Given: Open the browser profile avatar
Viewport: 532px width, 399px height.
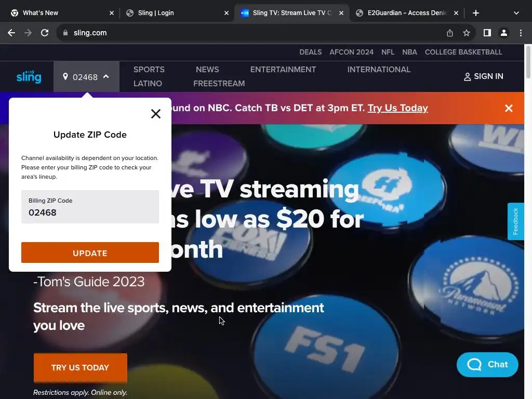Looking at the screenshot, I should pyautogui.click(x=504, y=33).
